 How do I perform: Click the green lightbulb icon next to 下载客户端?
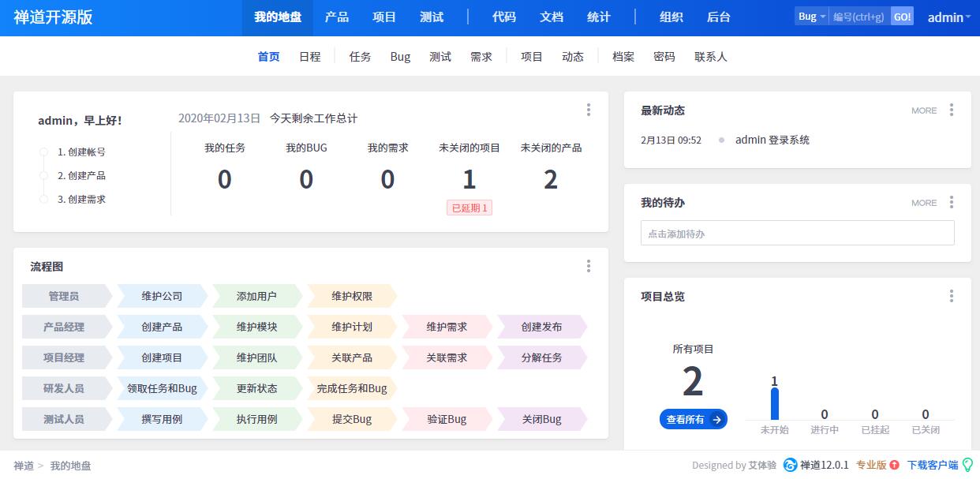(967, 465)
